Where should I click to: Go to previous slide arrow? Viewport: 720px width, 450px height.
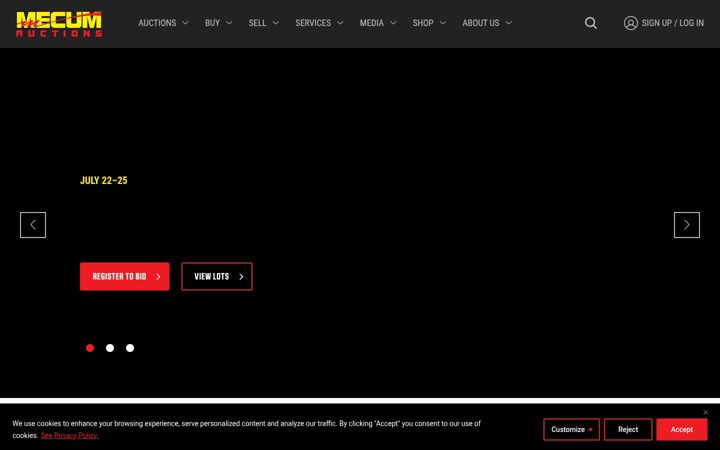click(x=33, y=225)
